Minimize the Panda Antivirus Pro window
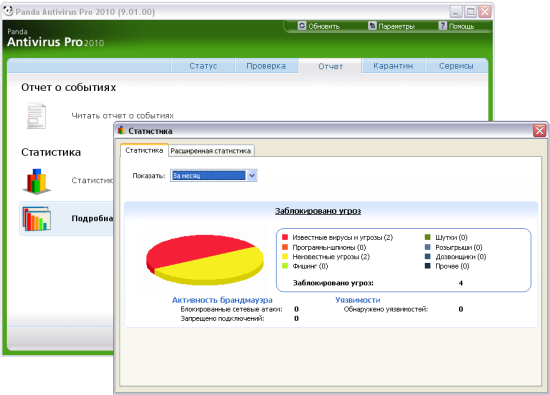The height and width of the screenshot is (395, 550). (455, 12)
